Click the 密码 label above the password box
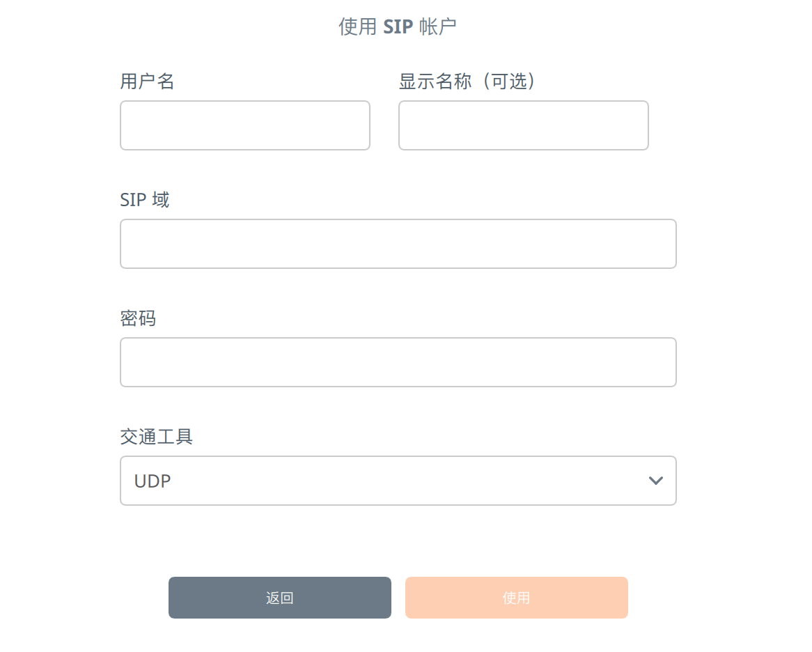This screenshot has height=652, width=812. pyautogui.click(x=138, y=318)
